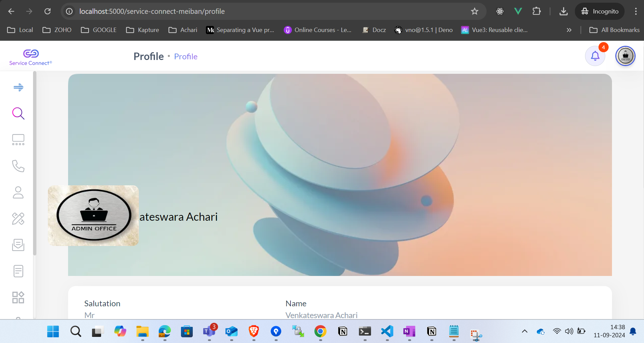The height and width of the screenshot is (343, 644).
Task: Expand hidden bookmarks chevron
Action: [x=569, y=30]
